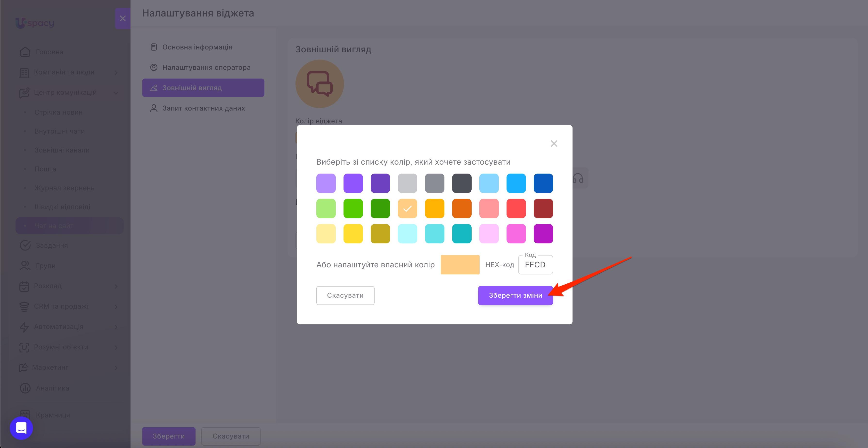Open Стрічка новин in the sidebar

[58, 112]
